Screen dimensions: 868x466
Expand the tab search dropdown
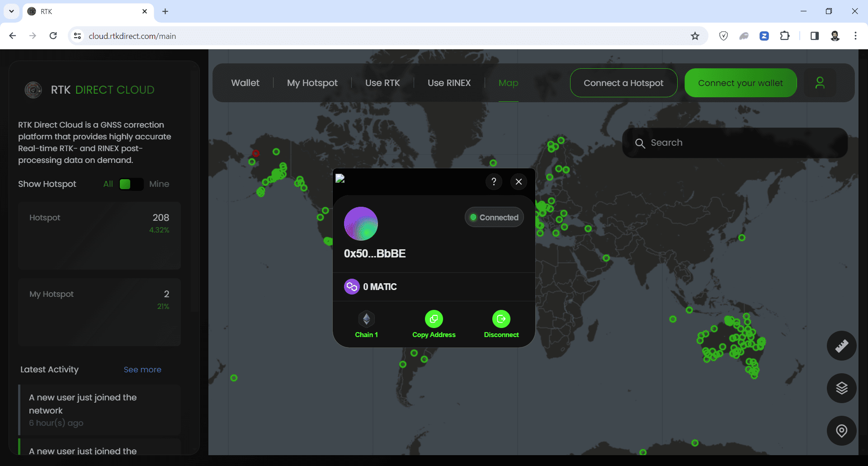point(11,11)
